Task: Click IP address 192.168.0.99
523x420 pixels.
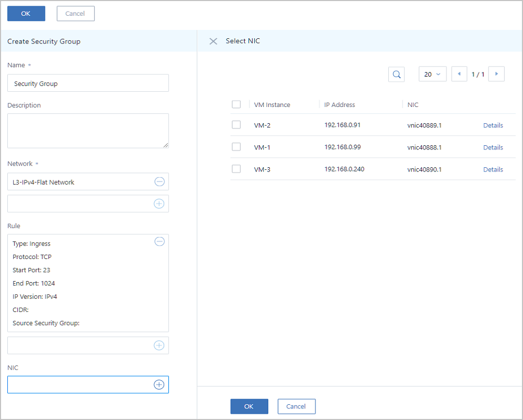Action: (x=343, y=147)
